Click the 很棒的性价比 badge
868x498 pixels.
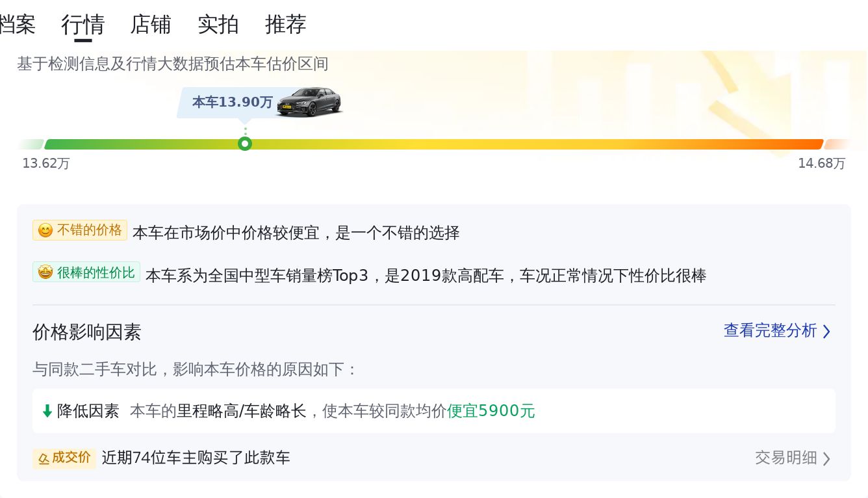point(86,272)
